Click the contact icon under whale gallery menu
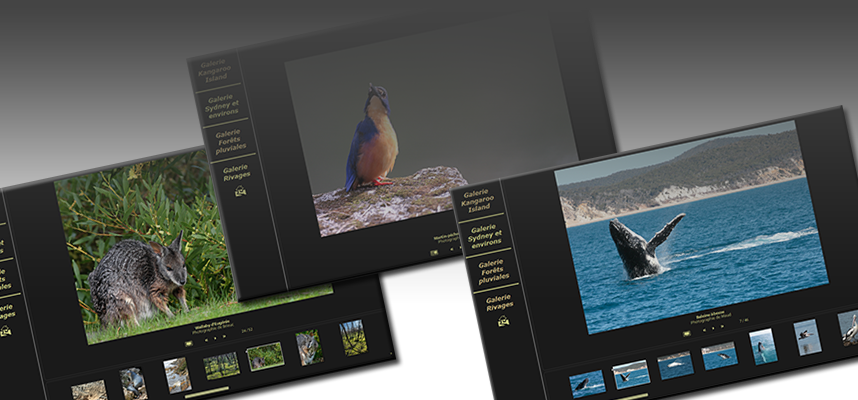 [503, 321]
